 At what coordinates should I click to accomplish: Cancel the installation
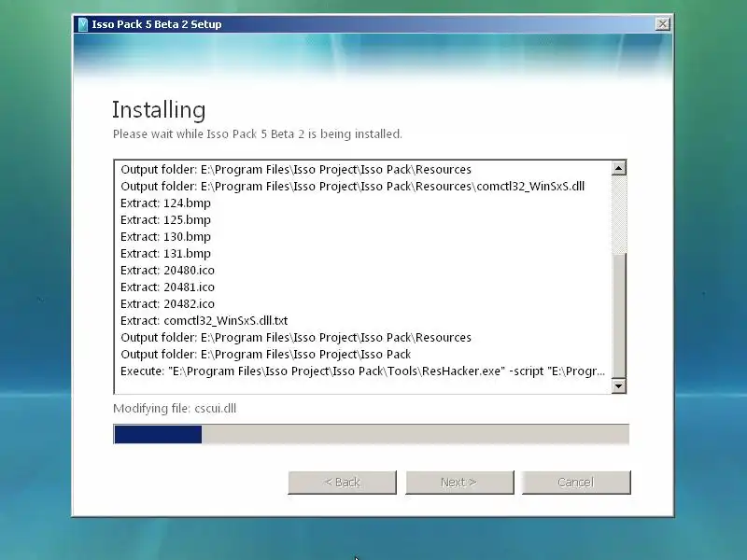[576, 483]
